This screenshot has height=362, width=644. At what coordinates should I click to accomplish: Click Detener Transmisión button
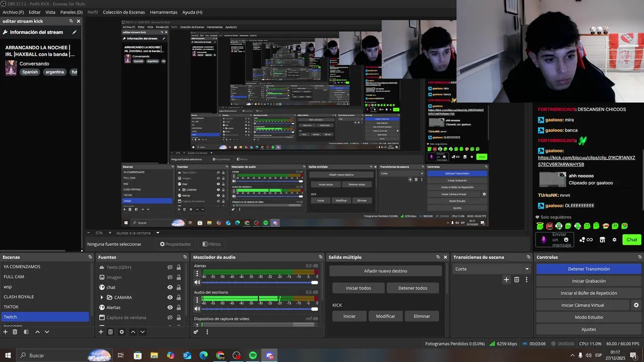coord(589,269)
